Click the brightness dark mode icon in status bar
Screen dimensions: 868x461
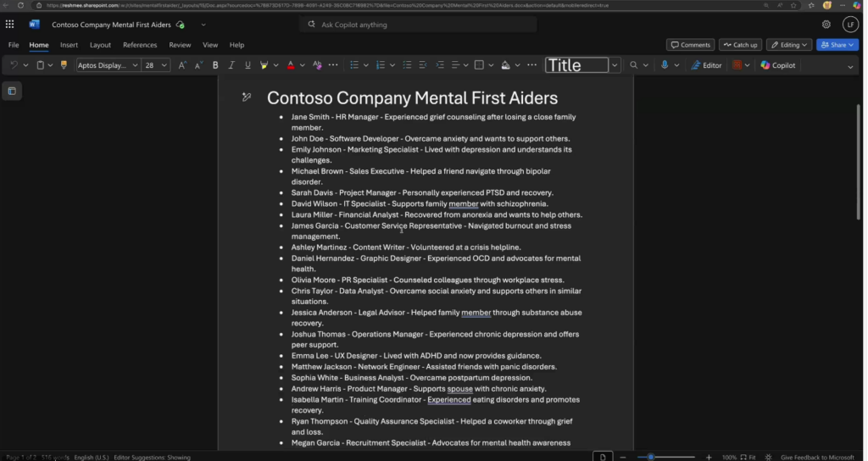[768, 457]
